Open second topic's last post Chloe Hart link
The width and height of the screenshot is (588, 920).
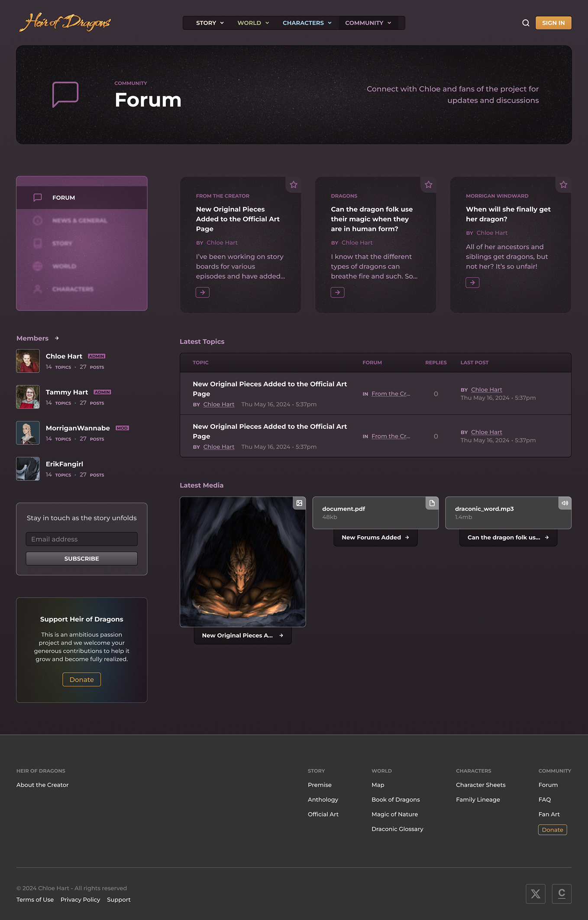[487, 432]
